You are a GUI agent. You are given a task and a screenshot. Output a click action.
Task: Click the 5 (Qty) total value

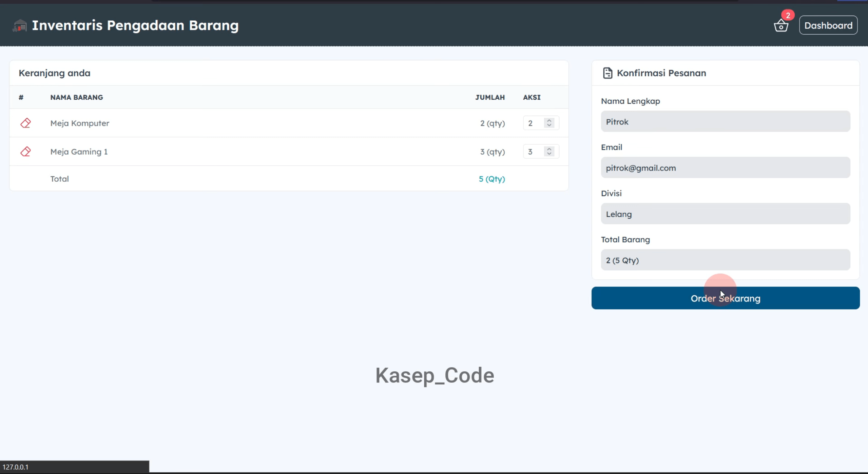point(491,179)
